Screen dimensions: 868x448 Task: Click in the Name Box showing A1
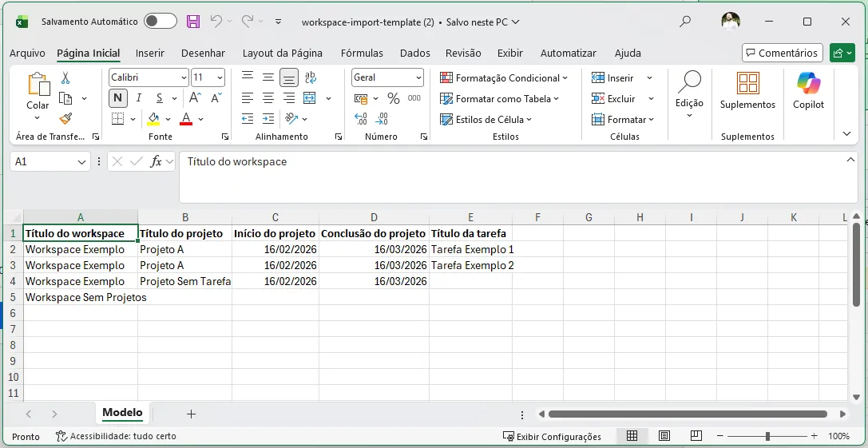coord(43,161)
